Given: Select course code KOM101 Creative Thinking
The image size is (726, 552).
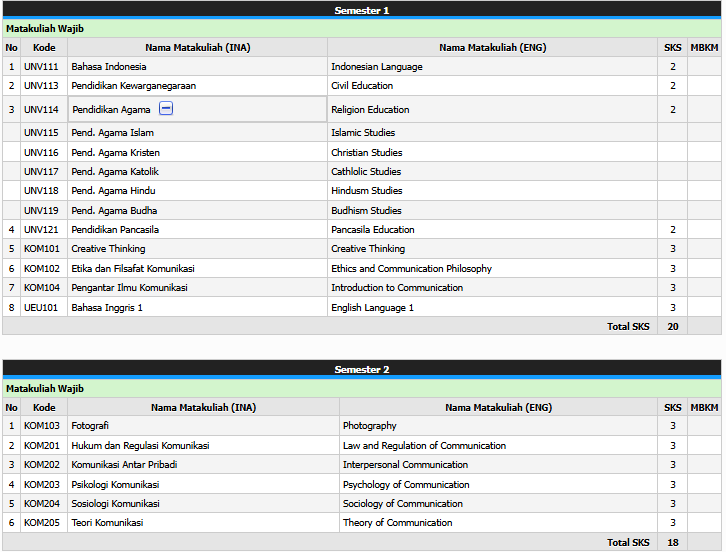Looking at the screenshot, I should 42,249.
